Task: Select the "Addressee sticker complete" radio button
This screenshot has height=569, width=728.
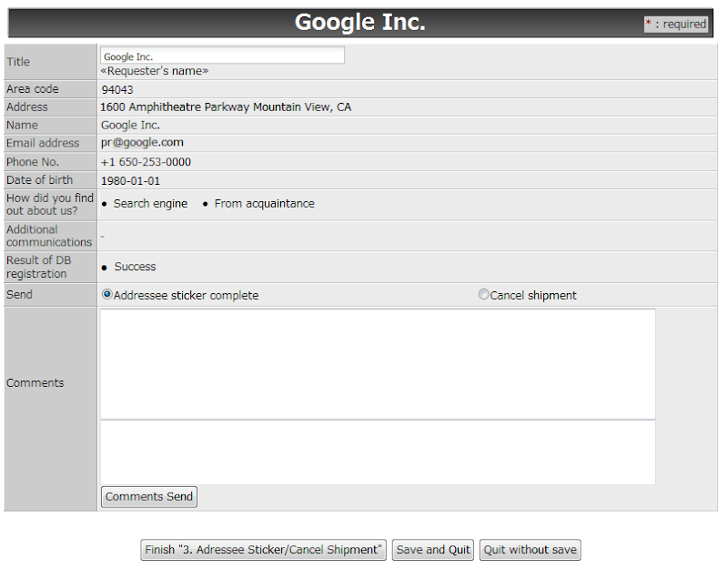Action: (x=106, y=294)
